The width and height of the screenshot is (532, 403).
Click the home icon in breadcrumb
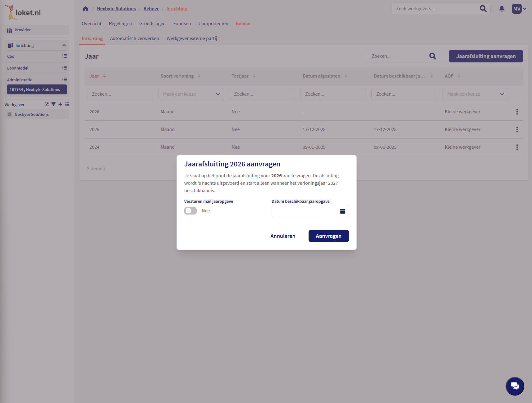coord(85,9)
